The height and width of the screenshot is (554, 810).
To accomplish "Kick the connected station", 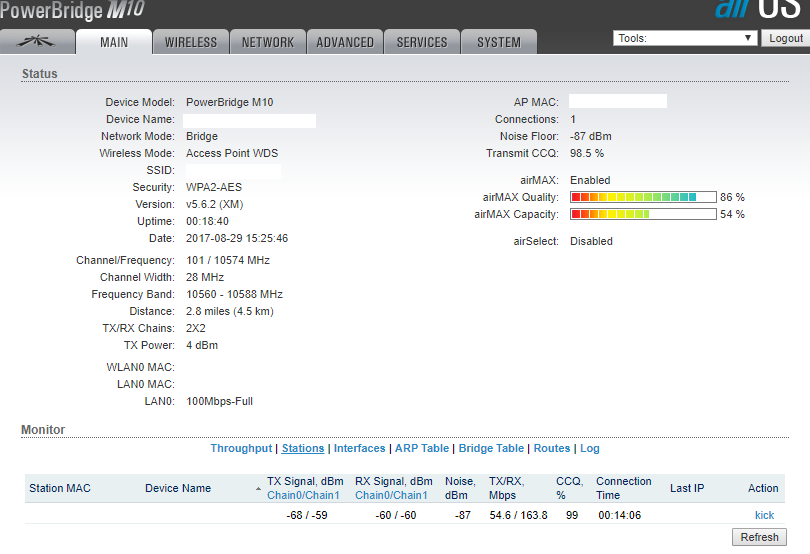I will point(764,515).
